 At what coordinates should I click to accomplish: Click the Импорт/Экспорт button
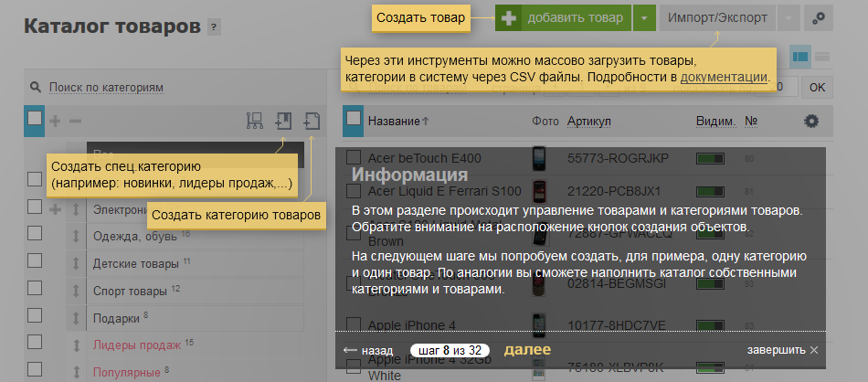coord(717,18)
